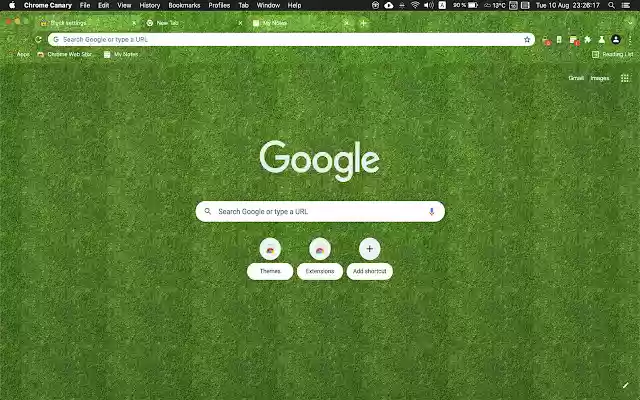Open the Chrome Labs flask icon
Image resolution: width=640 pixels, height=400 pixels.
coord(601,40)
